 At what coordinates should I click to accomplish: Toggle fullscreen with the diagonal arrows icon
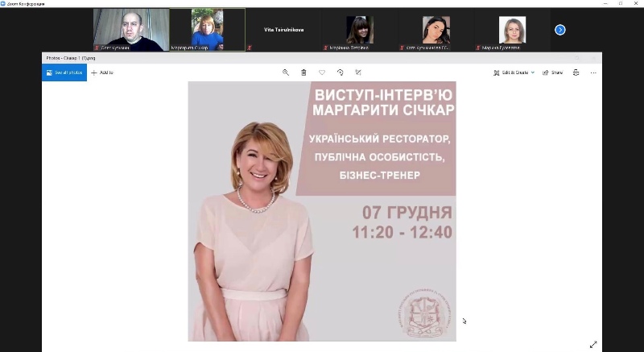(593, 344)
